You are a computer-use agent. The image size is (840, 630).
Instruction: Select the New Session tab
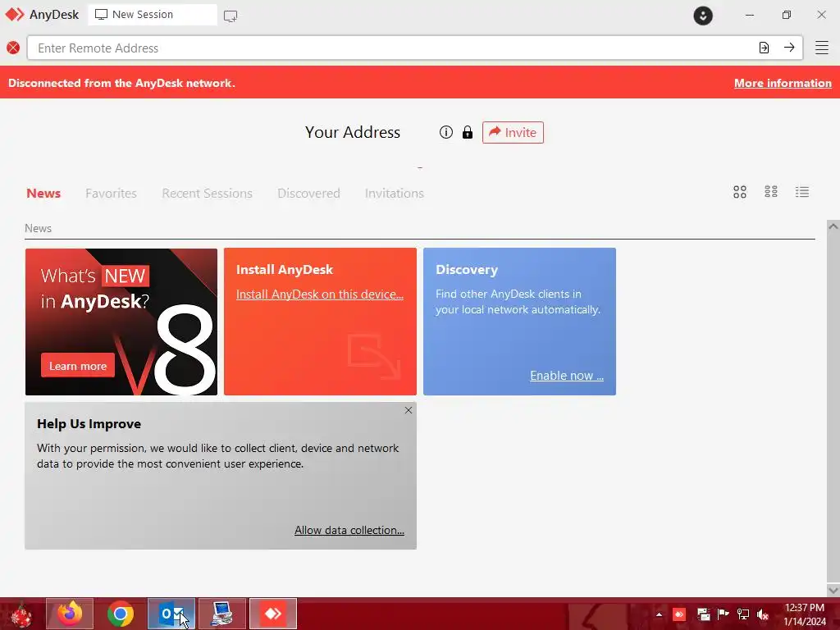coord(153,15)
